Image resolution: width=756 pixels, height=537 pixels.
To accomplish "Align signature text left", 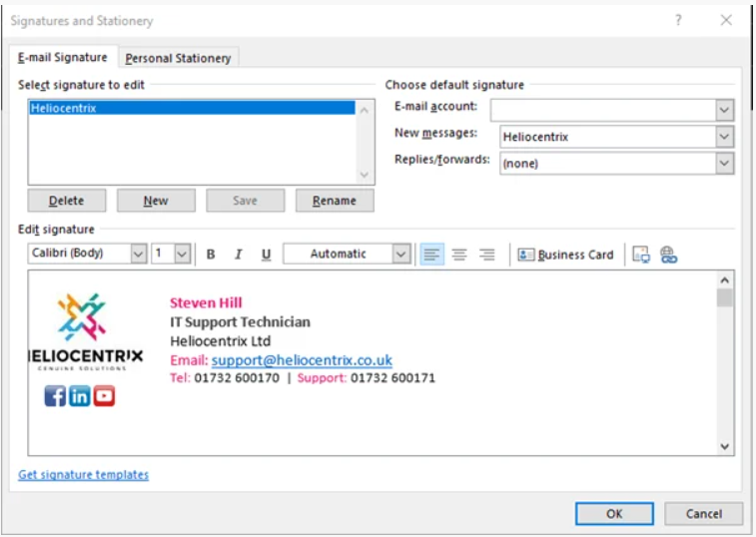I will point(431,255).
